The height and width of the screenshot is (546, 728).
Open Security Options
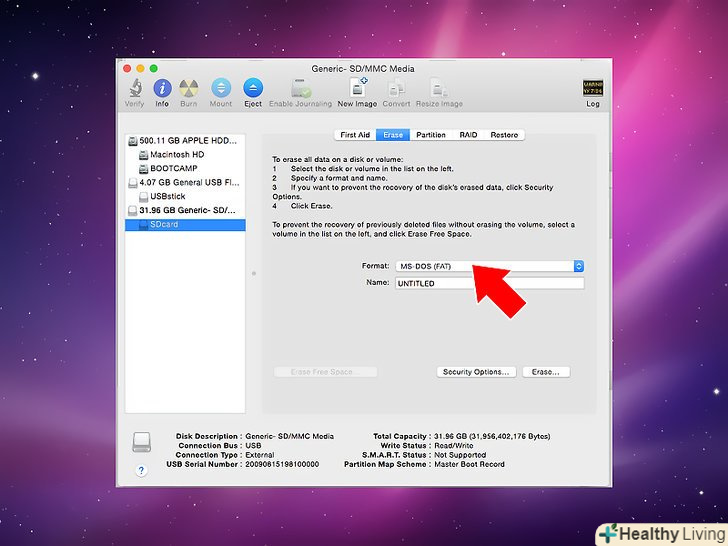click(476, 372)
